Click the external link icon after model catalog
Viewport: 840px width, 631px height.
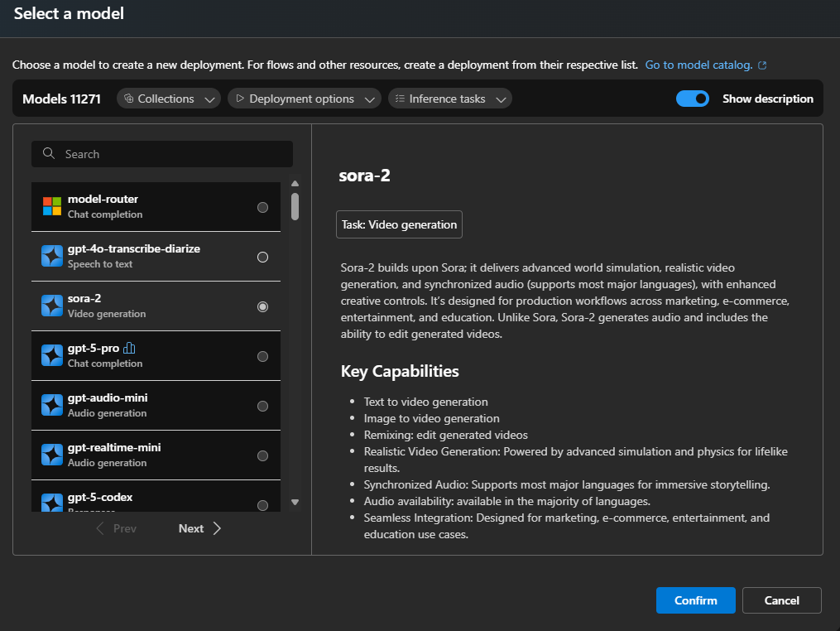click(x=762, y=65)
